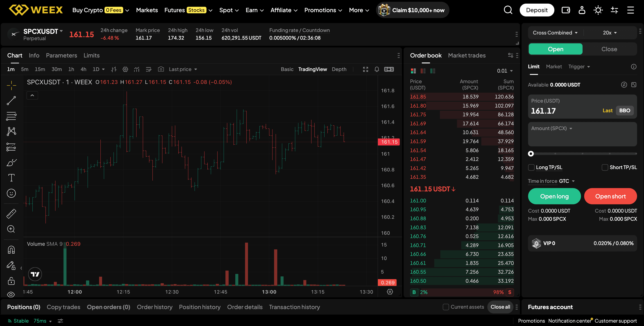Viewport: 644px width, 326px height.
Task: Open the Trigger order type dropdown
Action: click(579, 67)
